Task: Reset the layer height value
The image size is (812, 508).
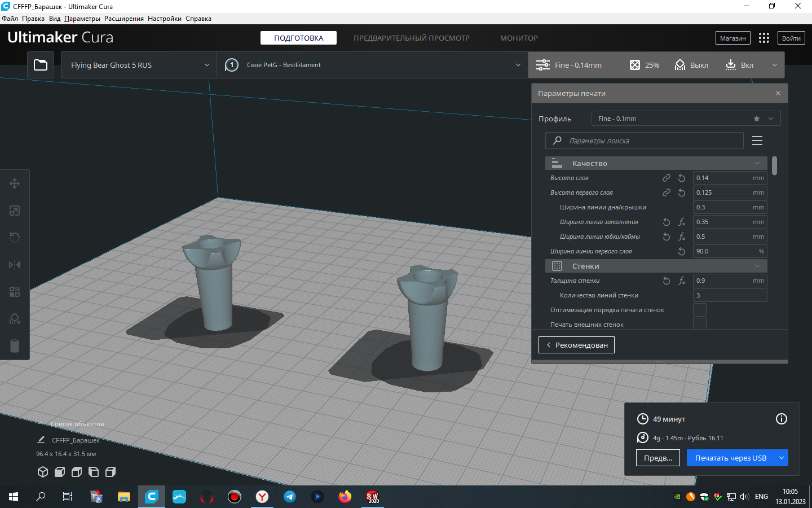Action: [x=682, y=178]
